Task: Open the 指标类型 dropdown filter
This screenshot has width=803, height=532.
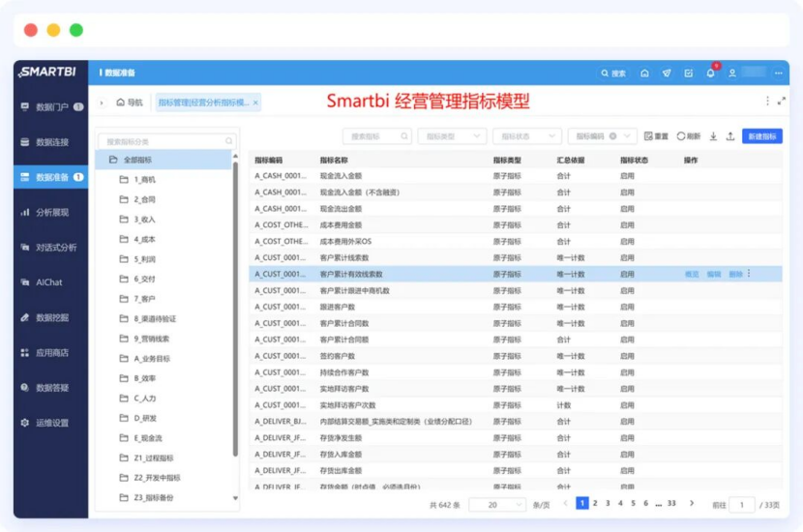Action: [452, 136]
